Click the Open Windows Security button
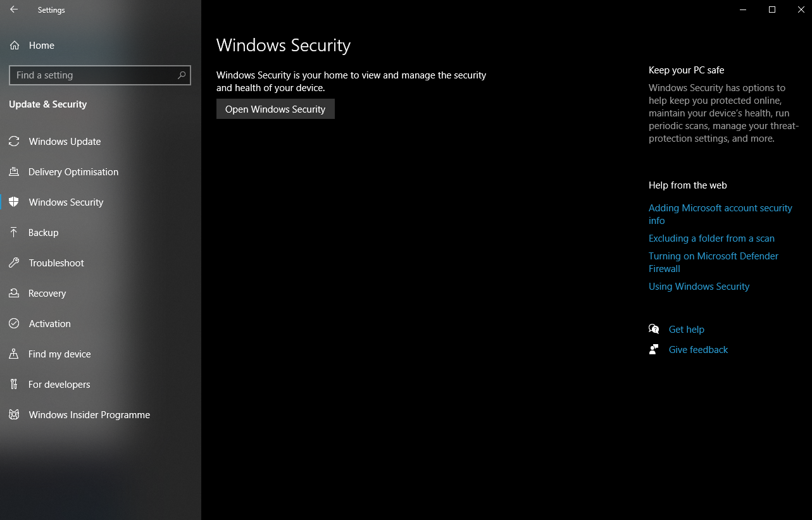 tap(275, 109)
